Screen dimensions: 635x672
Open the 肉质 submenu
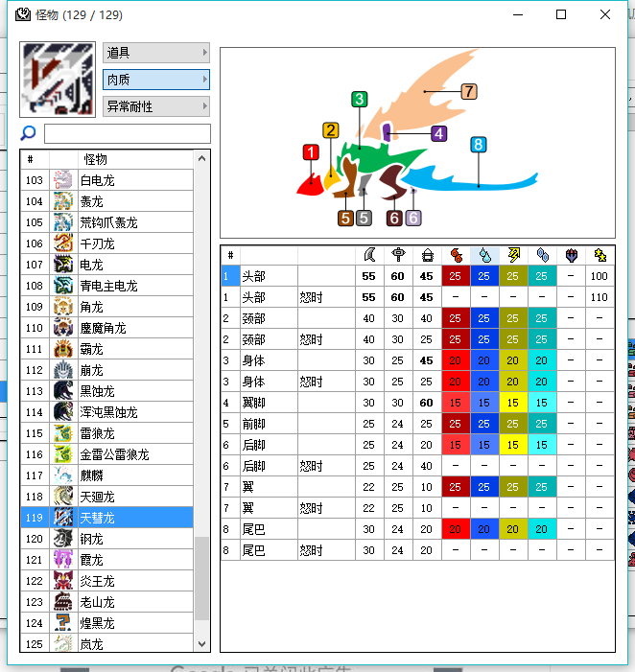pos(156,80)
